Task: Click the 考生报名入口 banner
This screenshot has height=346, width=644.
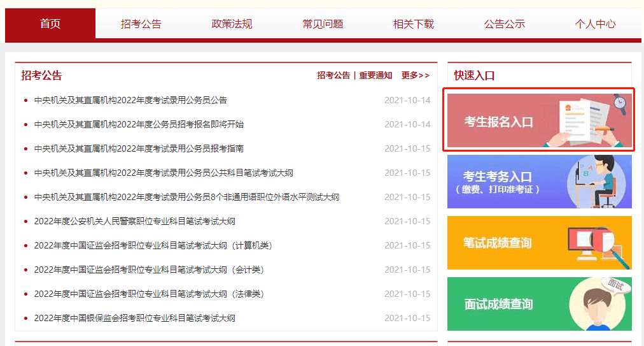Action: click(x=539, y=120)
